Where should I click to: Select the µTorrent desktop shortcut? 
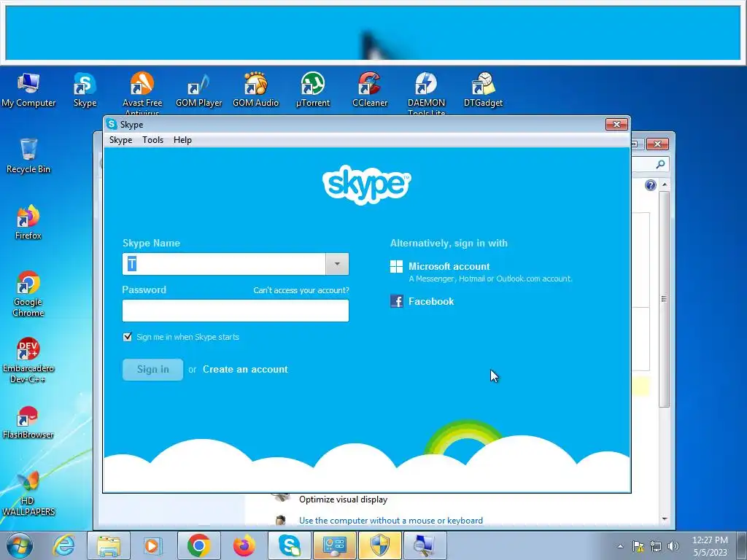click(312, 90)
